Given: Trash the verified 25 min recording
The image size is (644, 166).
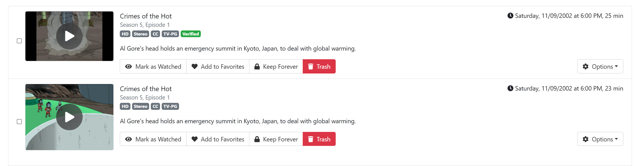Looking at the screenshot, I should [x=319, y=67].
